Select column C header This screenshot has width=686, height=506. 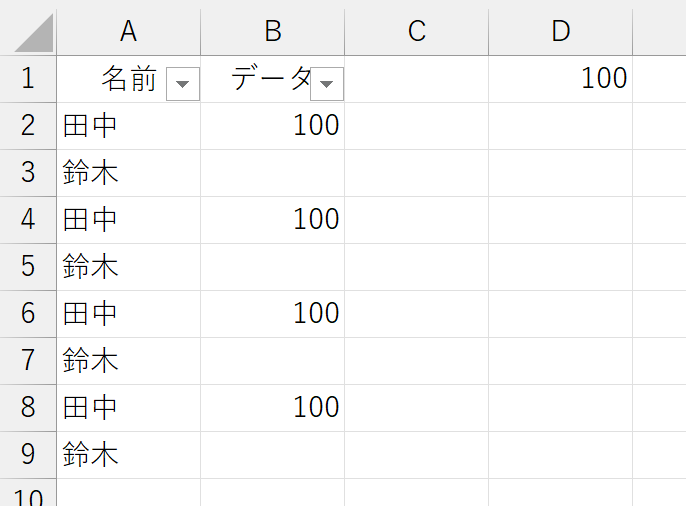[x=416, y=31]
